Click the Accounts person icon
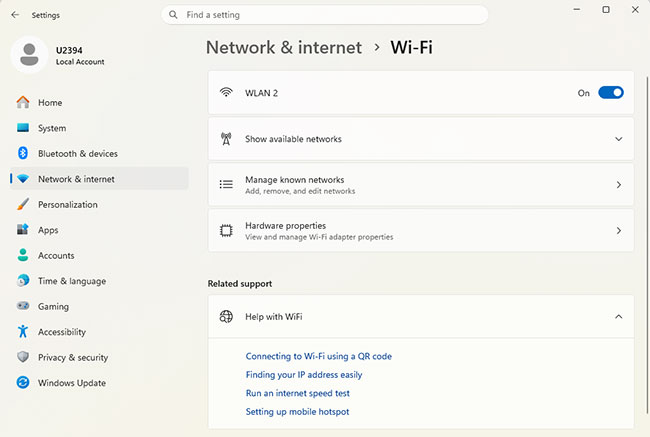650x437 pixels. coord(23,255)
